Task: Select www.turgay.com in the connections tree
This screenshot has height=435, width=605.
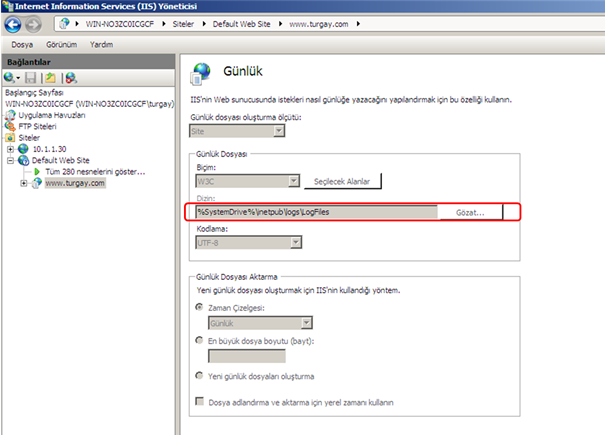Action: (75, 183)
